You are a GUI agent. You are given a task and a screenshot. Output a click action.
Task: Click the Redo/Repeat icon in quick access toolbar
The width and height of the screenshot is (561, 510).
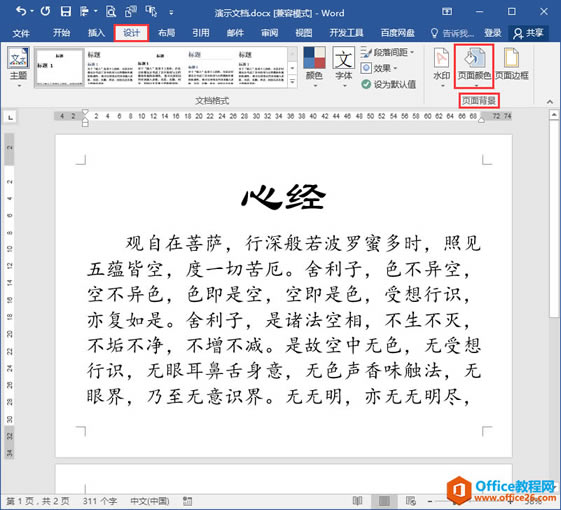coord(45,11)
